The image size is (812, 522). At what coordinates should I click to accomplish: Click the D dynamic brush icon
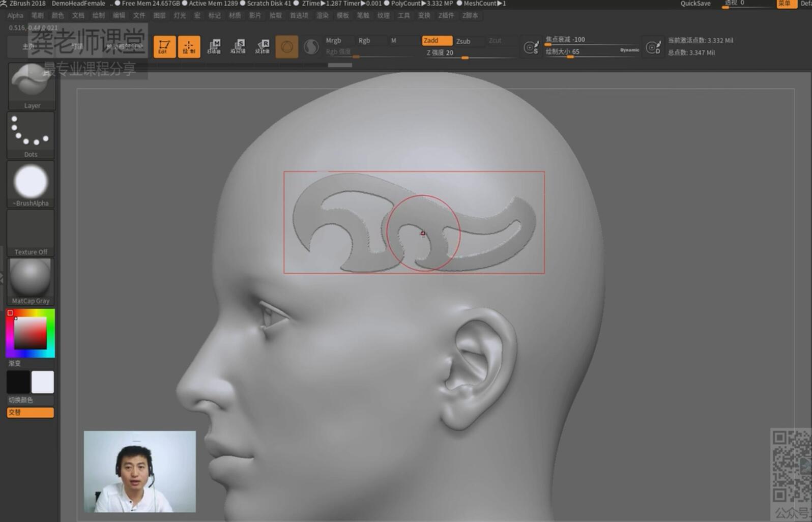coord(653,47)
